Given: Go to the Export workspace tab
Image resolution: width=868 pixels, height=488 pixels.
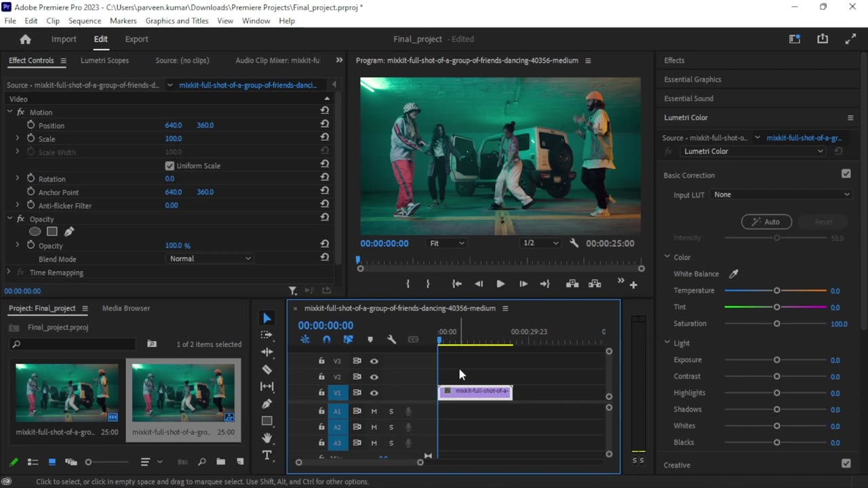Looking at the screenshot, I should [x=136, y=39].
